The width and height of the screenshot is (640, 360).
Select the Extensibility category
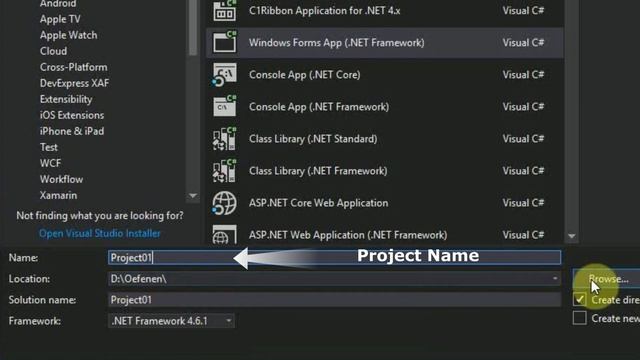(x=66, y=99)
